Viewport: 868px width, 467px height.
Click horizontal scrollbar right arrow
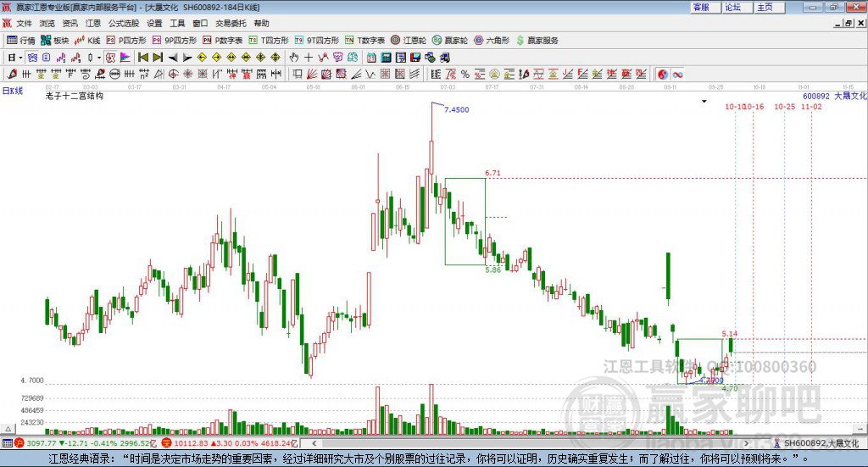coord(747,443)
